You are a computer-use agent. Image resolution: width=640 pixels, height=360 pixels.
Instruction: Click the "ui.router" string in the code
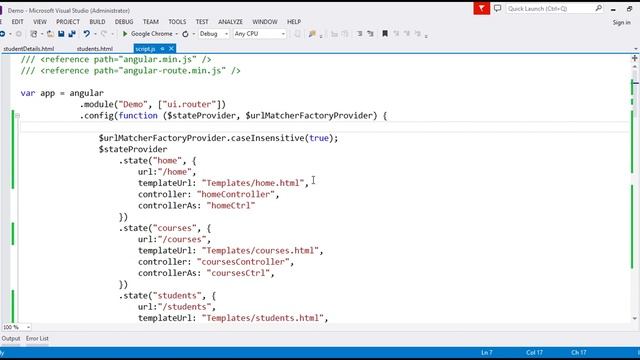pyautogui.click(x=189, y=104)
